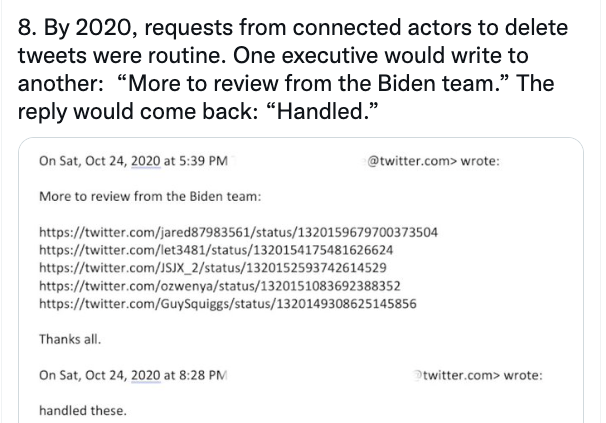
Task: Click the "On Sat, Oct 24" 5:39 PM email header
Action: [269, 161]
